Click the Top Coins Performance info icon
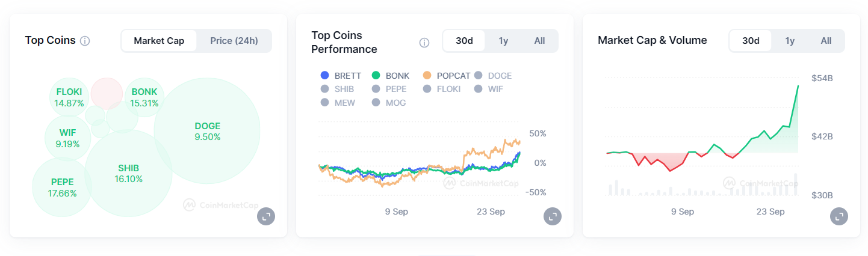This screenshot has width=868, height=256. (x=424, y=43)
